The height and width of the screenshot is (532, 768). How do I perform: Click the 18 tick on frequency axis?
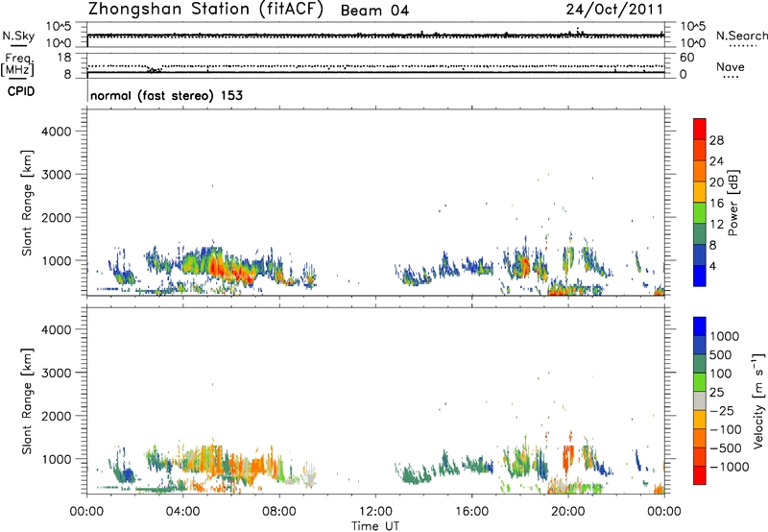tap(64, 58)
